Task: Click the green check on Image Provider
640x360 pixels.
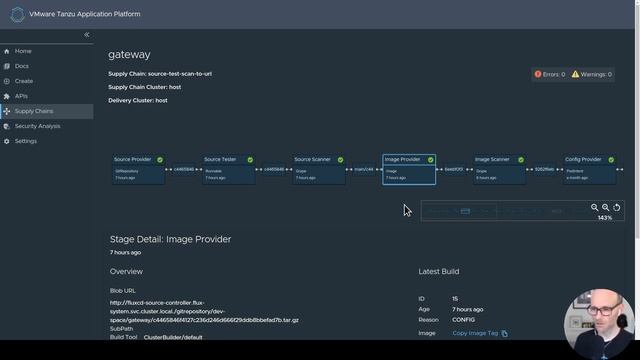Action: (431, 160)
